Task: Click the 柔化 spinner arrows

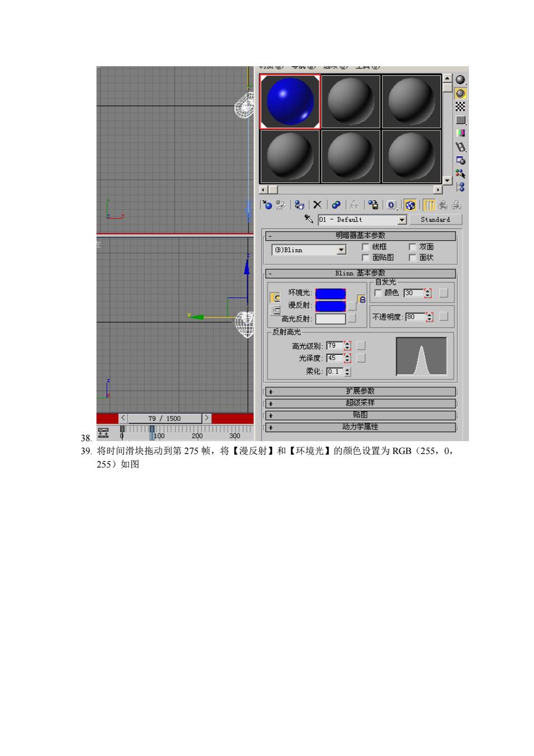Action: 348,372
